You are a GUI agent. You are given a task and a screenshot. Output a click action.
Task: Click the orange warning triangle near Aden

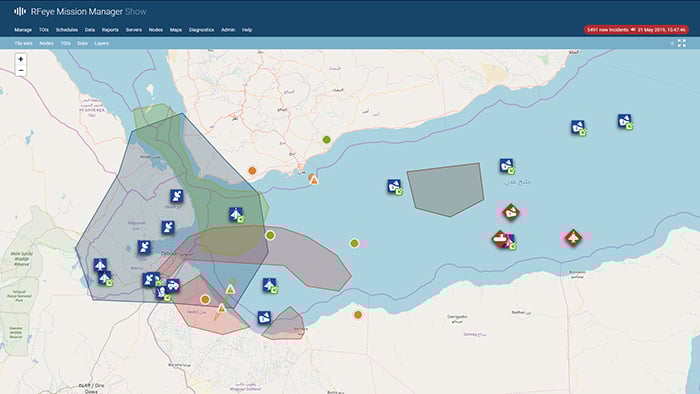click(314, 180)
